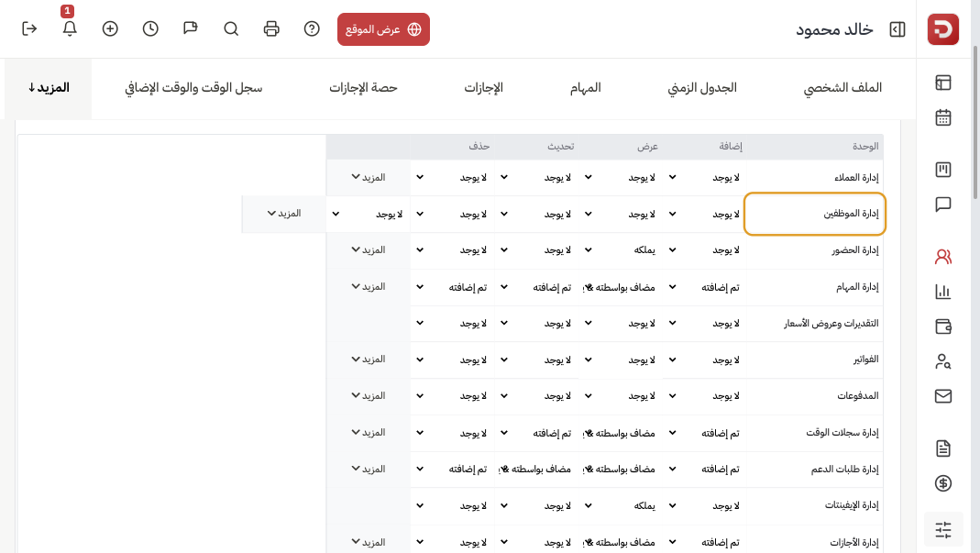Expand المزيد in إدارة الأجازات row

tap(369, 542)
